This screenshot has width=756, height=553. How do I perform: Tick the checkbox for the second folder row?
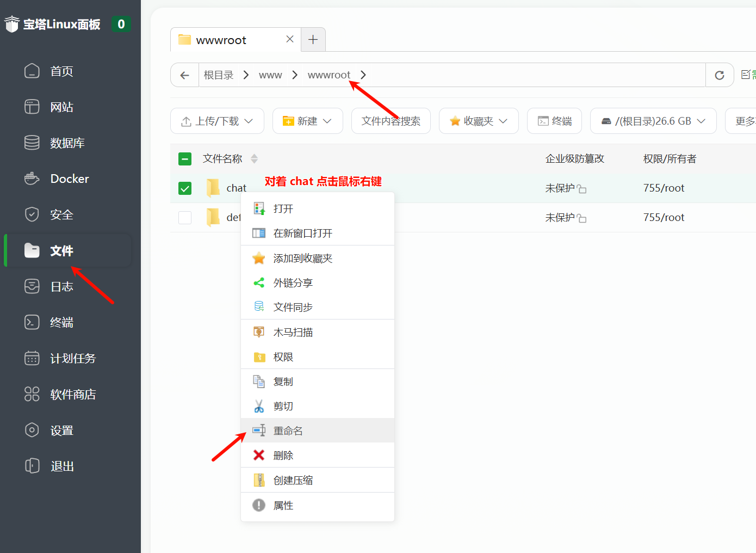click(185, 218)
